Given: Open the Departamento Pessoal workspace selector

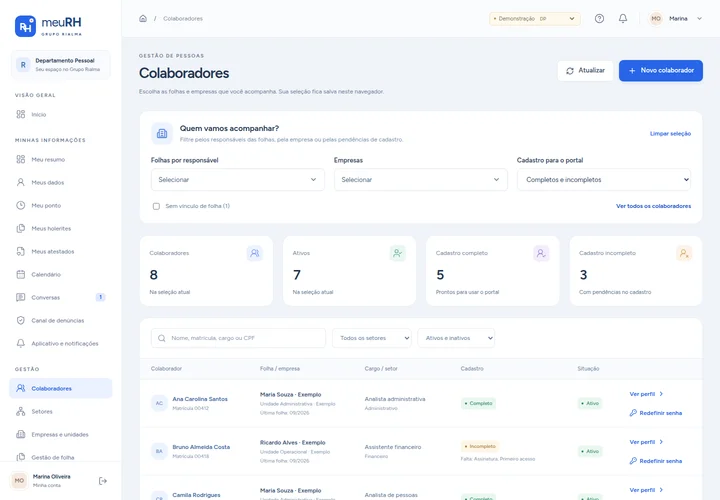Looking at the screenshot, I should (x=61, y=65).
